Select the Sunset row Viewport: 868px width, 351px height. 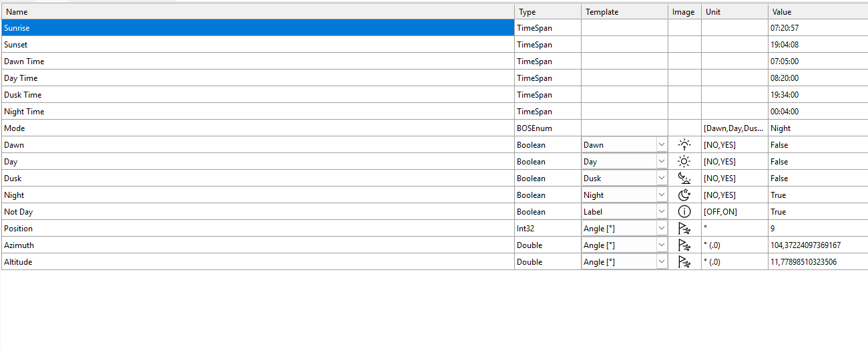(x=257, y=45)
